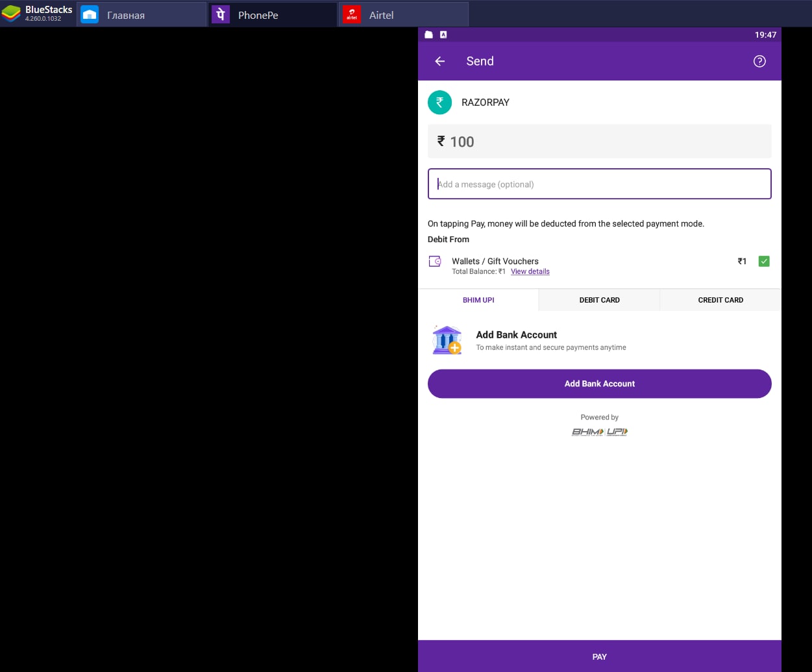The image size is (812, 672).
Task: Click the PhonePe tab app icon
Action: (x=221, y=14)
